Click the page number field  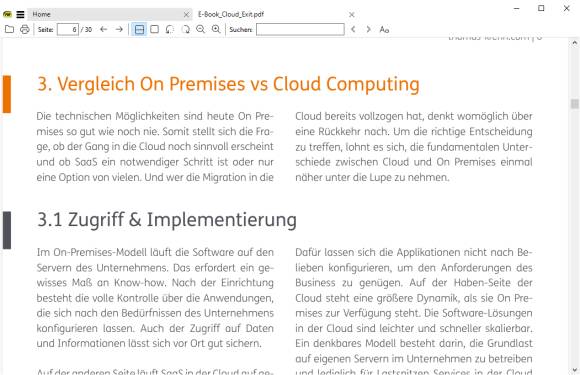(68, 29)
